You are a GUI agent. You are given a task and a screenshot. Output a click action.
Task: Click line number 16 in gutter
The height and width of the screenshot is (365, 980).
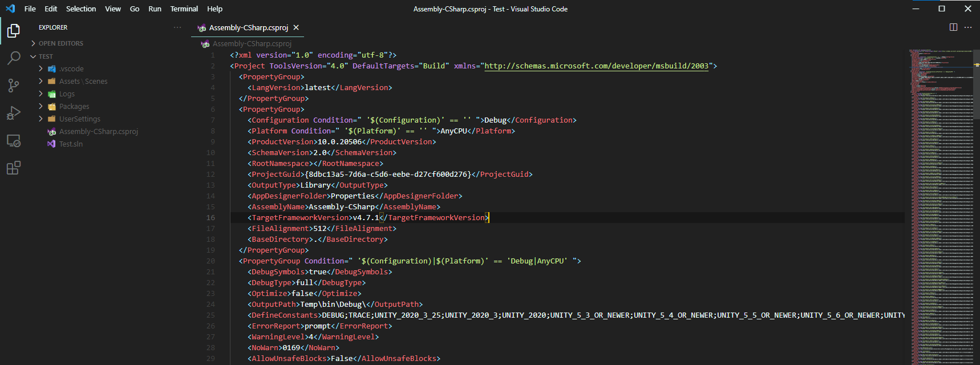click(x=210, y=218)
